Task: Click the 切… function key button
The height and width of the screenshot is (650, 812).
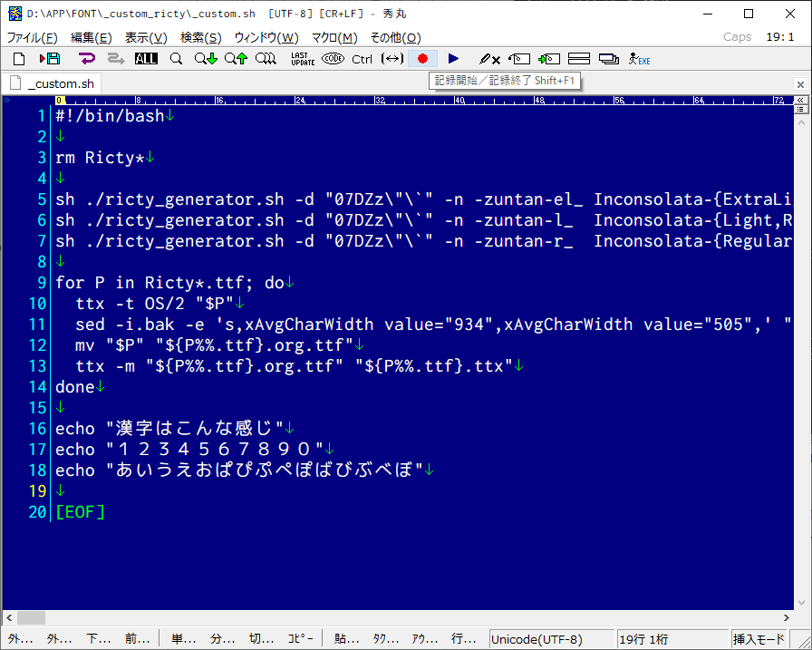Action: point(262,638)
